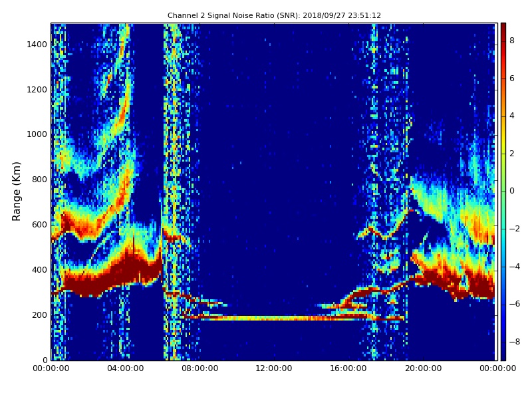Click the 12:00:00 time axis label
This screenshot has width=532, height=399.
274,368
